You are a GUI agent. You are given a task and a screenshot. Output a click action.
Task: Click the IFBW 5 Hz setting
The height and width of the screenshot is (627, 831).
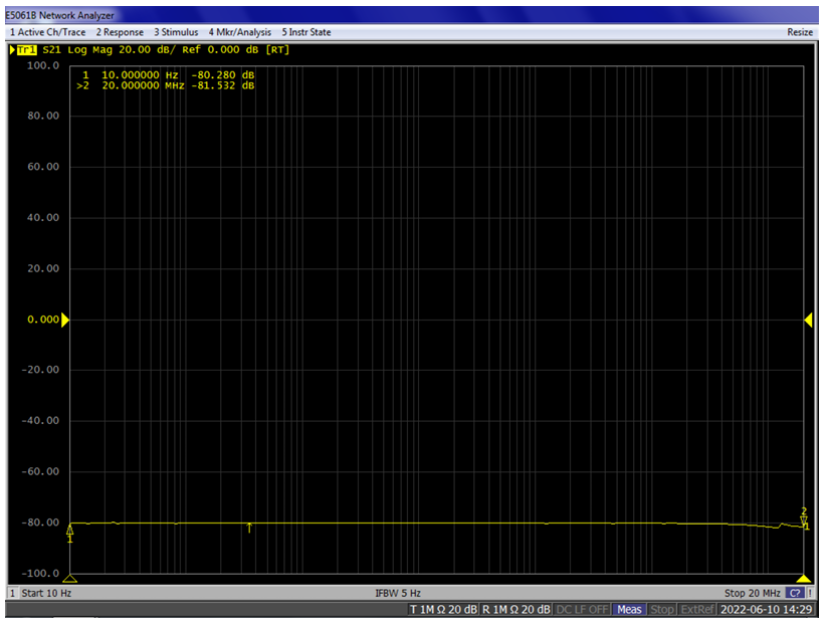[398, 594]
